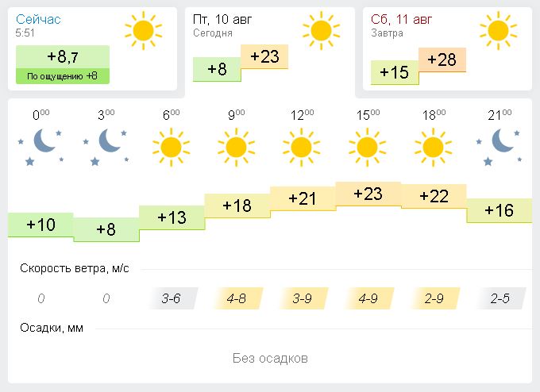
Task: Click the sun icon in the Сб, 11 авг tab
Action: coord(498,30)
